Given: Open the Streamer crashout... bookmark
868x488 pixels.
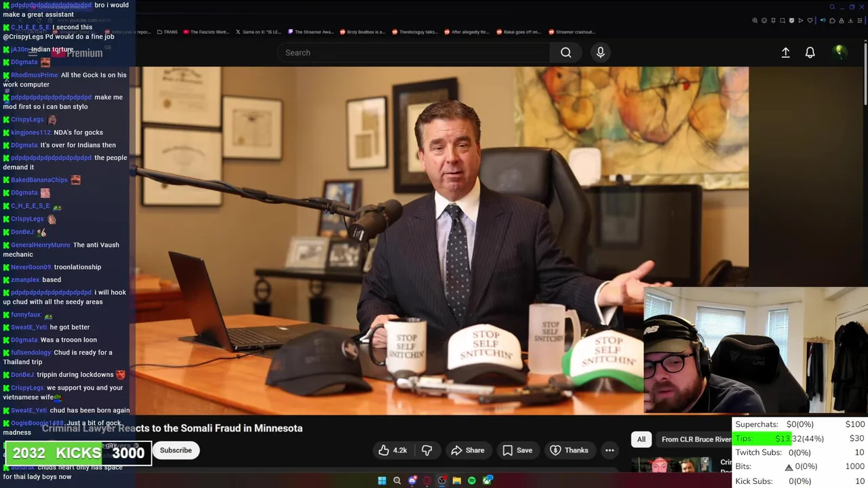Looking at the screenshot, I should 571,32.
